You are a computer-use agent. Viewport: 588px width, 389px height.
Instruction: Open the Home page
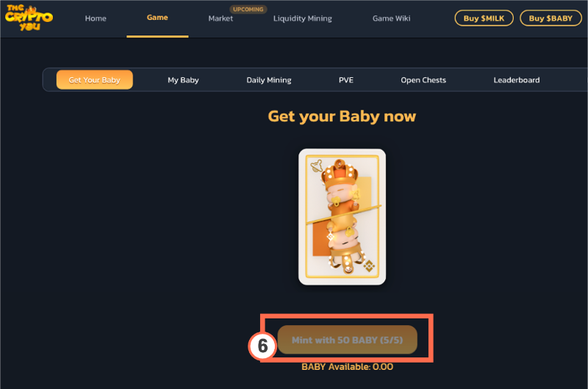[x=96, y=18]
